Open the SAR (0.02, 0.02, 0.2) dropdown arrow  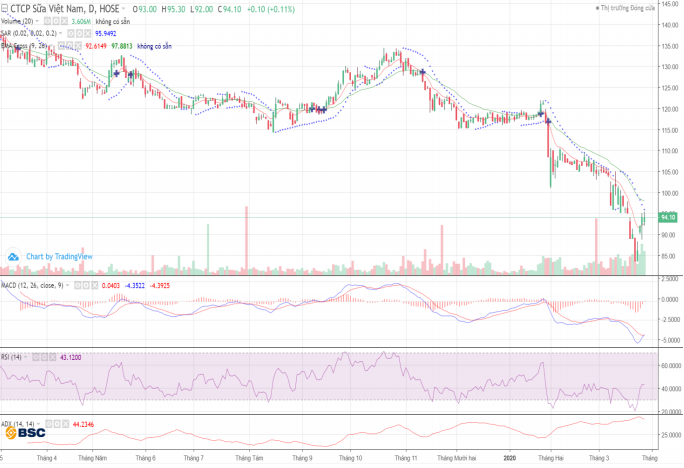coord(61,33)
